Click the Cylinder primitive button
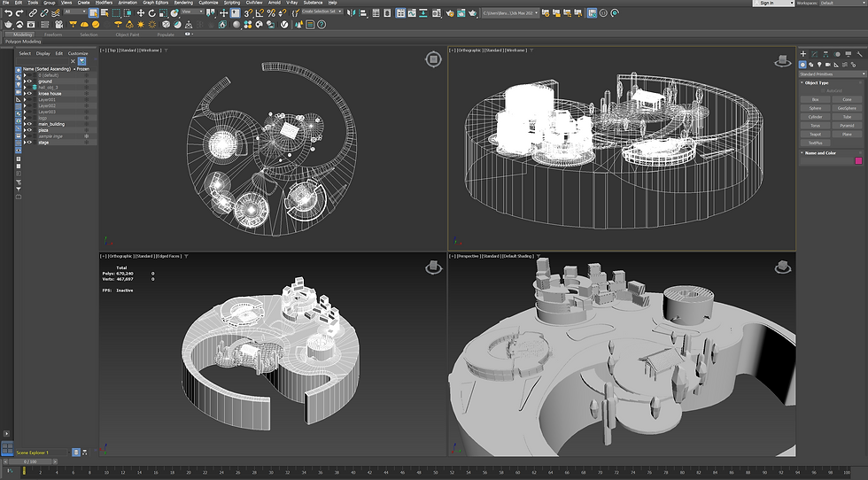Viewport: 868px width, 480px height. 816,117
